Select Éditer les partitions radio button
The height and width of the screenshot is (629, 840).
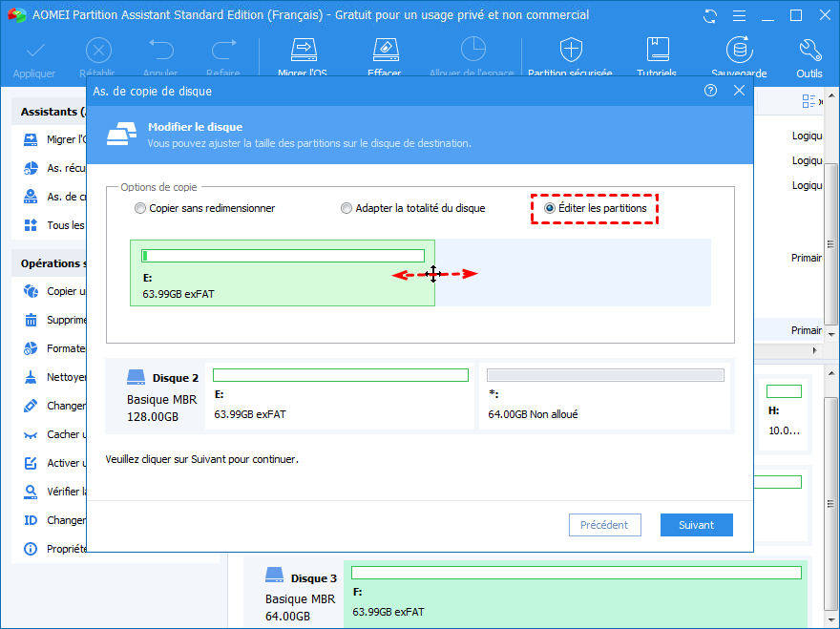pyautogui.click(x=549, y=208)
